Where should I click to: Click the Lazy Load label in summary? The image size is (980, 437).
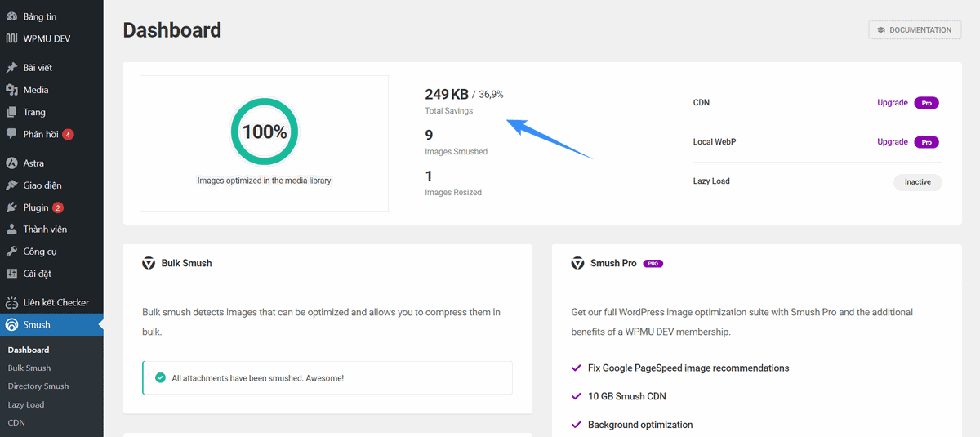tap(711, 181)
